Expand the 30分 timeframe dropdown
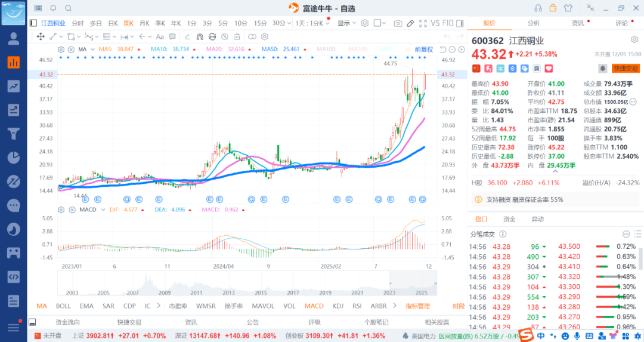Image resolution: width=644 pixels, height=342 pixels. [x=290, y=23]
